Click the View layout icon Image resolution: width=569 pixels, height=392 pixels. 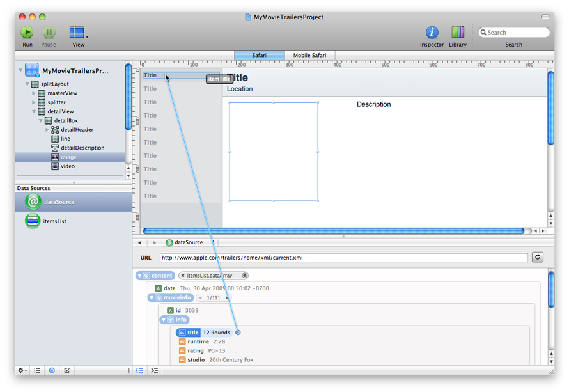77,33
